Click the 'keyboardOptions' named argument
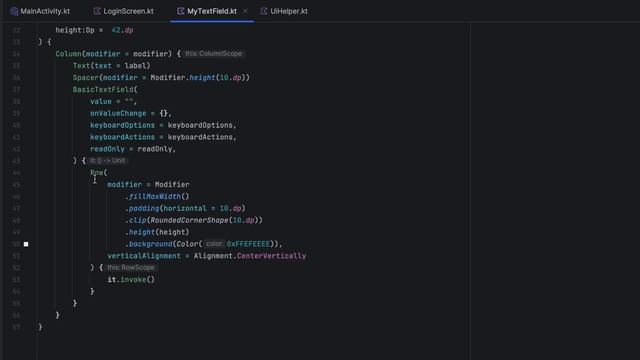The width and height of the screenshot is (640, 360). (122, 125)
